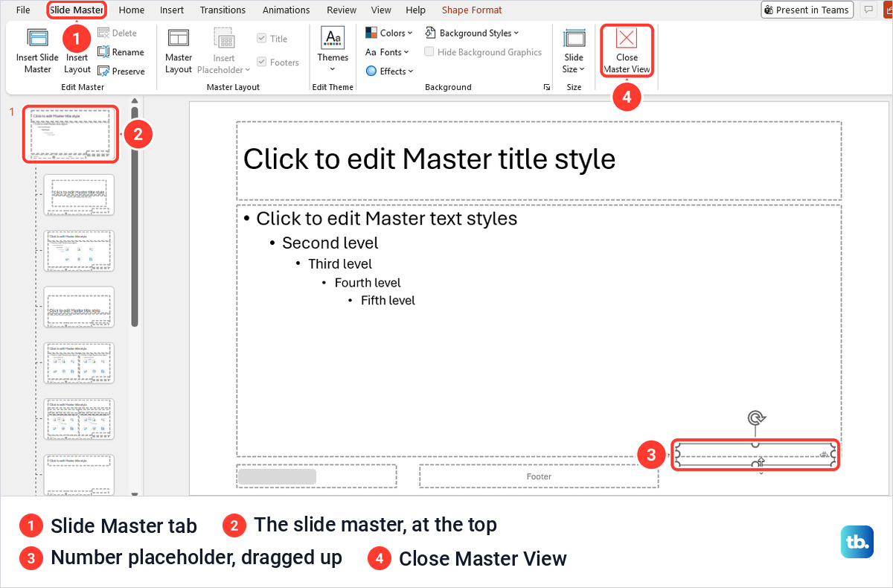The height and width of the screenshot is (588, 893).
Task: Open the Themes gallery
Action: [x=333, y=49]
